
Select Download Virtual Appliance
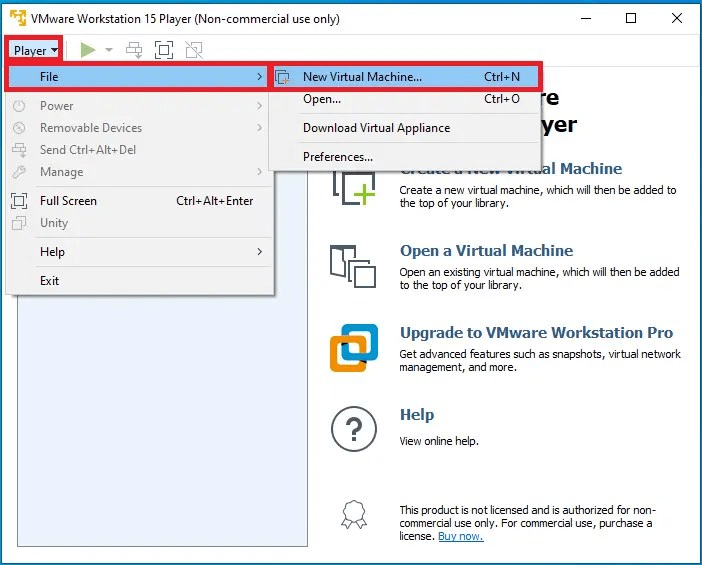[406, 128]
